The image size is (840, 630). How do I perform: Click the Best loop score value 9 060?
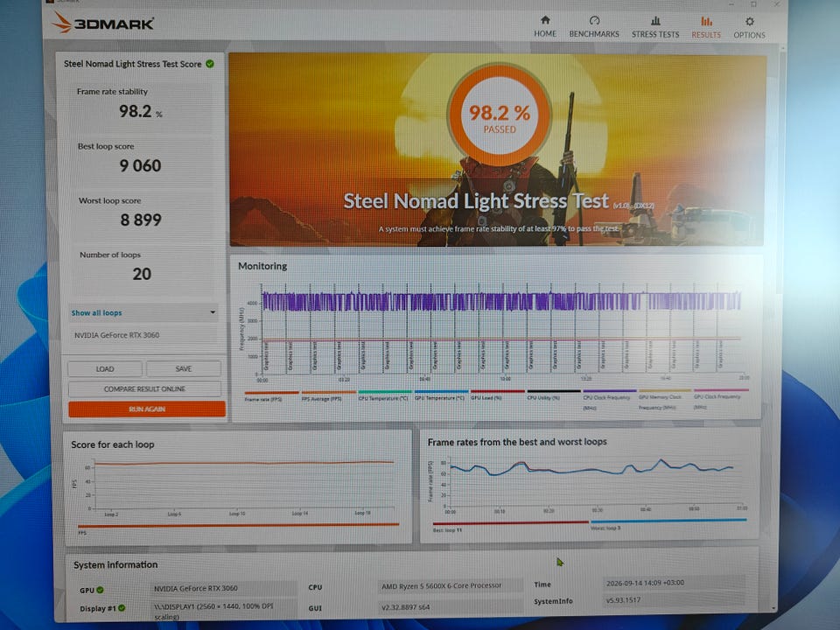[x=140, y=165]
